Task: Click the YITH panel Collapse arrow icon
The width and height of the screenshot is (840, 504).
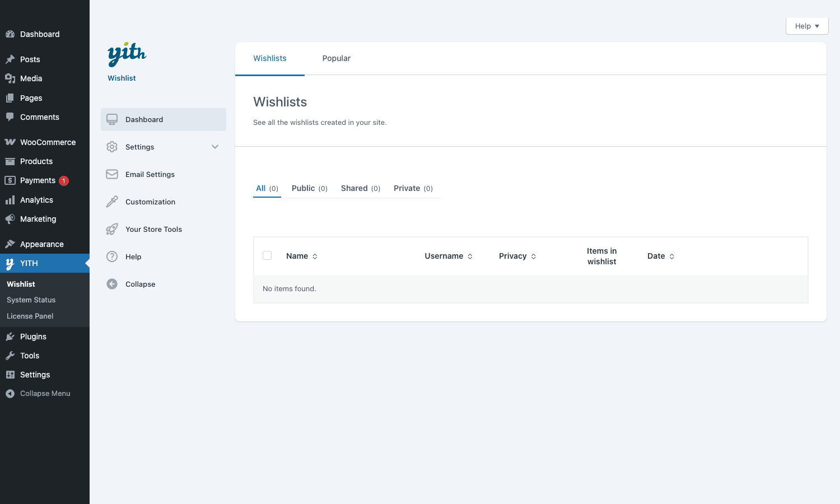Action: [x=112, y=284]
